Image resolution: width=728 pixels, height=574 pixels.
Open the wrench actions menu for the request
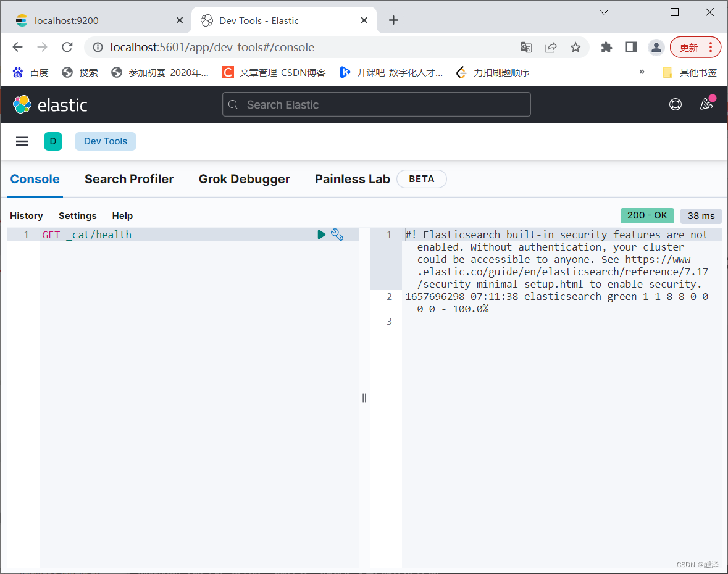(337, 235)
